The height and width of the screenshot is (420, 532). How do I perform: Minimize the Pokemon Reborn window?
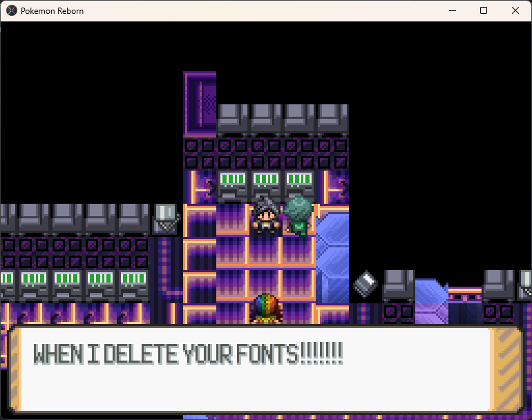point(453,10)
